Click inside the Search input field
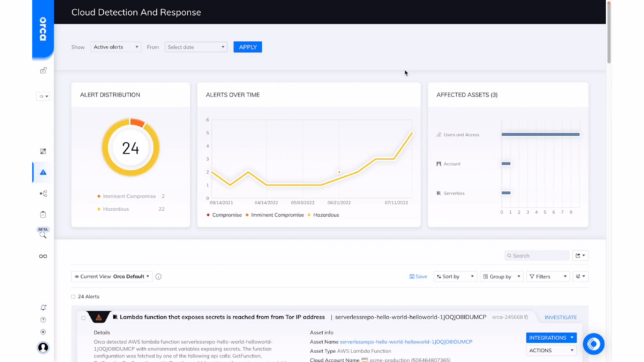644x362 pixels. coord(538,255)
